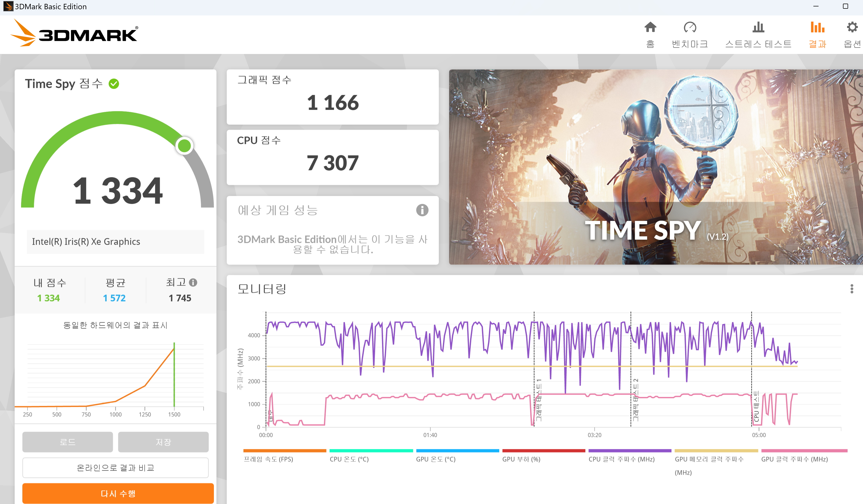This screenshot has height=504, width=863.
Task: Click the CPU 테스트 marker line in chart
Action: [751, 369]
